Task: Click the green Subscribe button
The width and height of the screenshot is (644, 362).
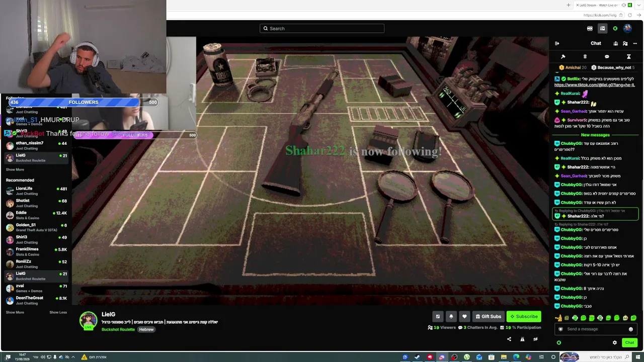Action: pyautogui.click(x=524, y=316)
